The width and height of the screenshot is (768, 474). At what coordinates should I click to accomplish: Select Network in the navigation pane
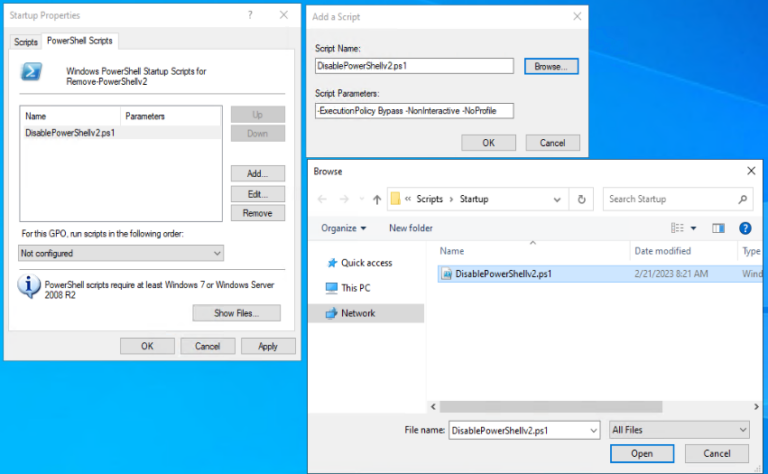point(366,313)
